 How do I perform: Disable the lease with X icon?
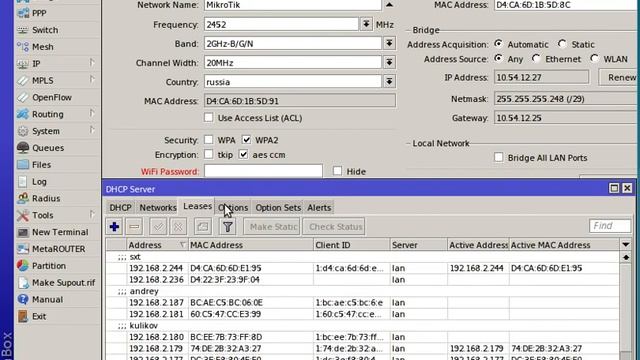pyautogui.click(x=178, y=227)
